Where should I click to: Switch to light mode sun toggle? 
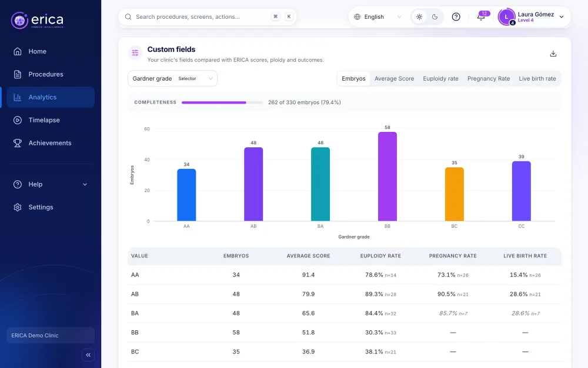pyautogui.click(x=419, y=17)
